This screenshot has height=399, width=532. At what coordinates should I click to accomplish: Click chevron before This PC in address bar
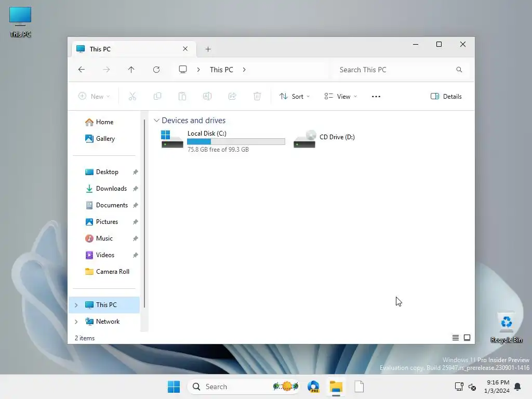(198, 70)
